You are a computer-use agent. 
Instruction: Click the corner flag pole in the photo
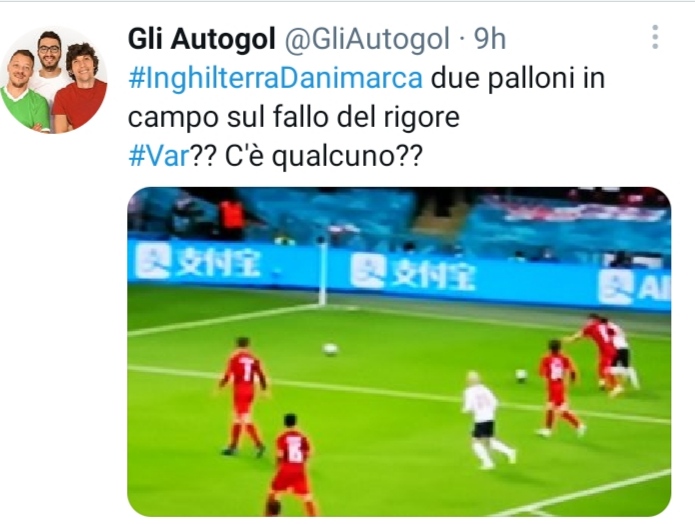322,271
